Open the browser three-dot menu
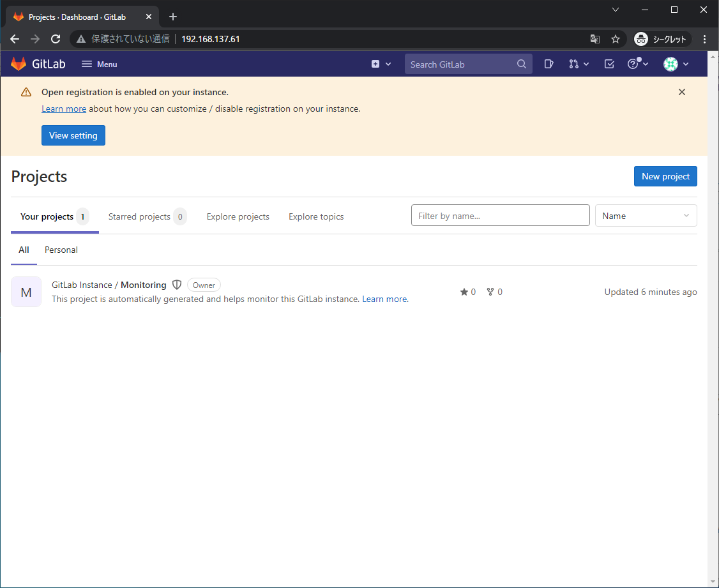Screen dimensions: 719x588 (704, 39)
